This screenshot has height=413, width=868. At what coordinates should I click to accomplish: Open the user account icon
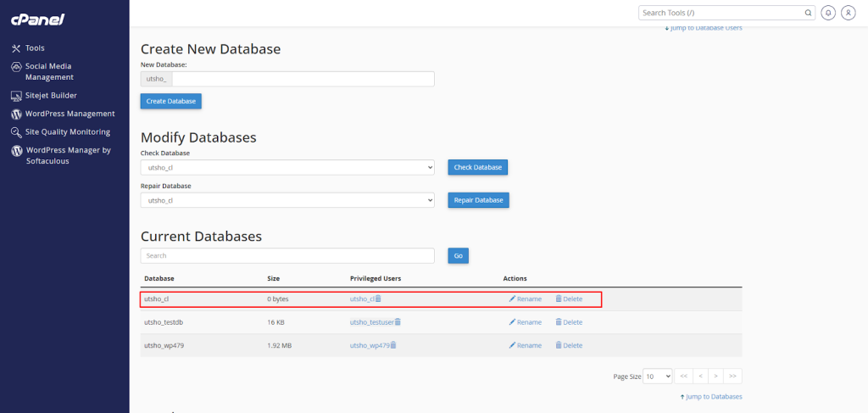click(x=847, y=13)
